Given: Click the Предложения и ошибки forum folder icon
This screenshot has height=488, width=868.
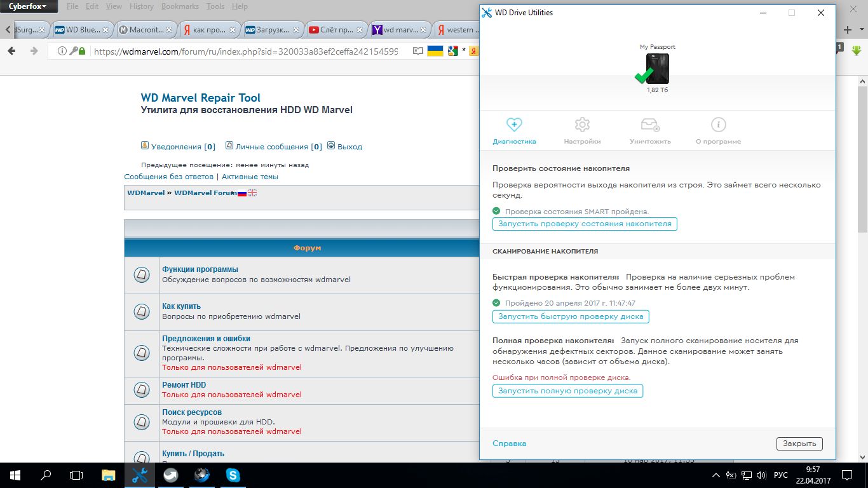Looking at the screenshot, I should coord(142,353).
